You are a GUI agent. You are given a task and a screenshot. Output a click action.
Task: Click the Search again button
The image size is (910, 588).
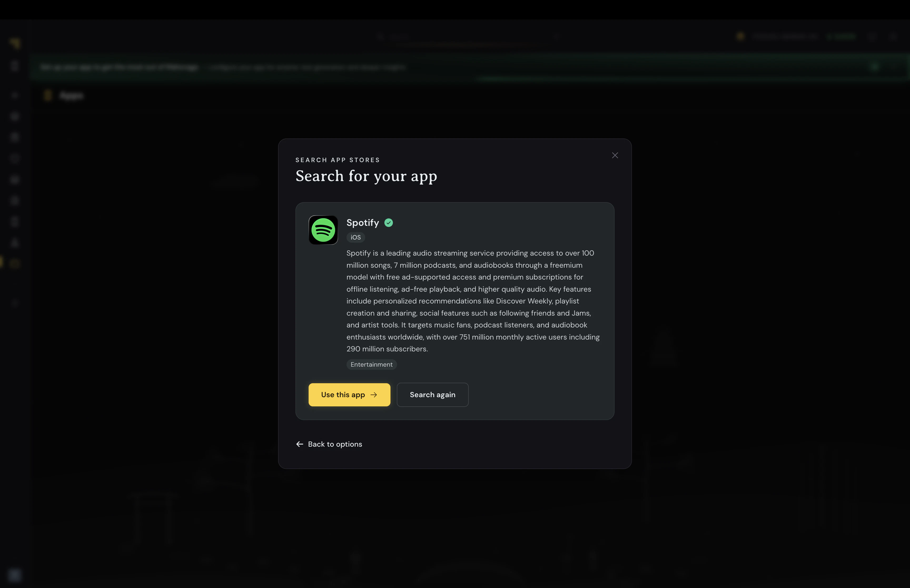click(x=432, y=395)
